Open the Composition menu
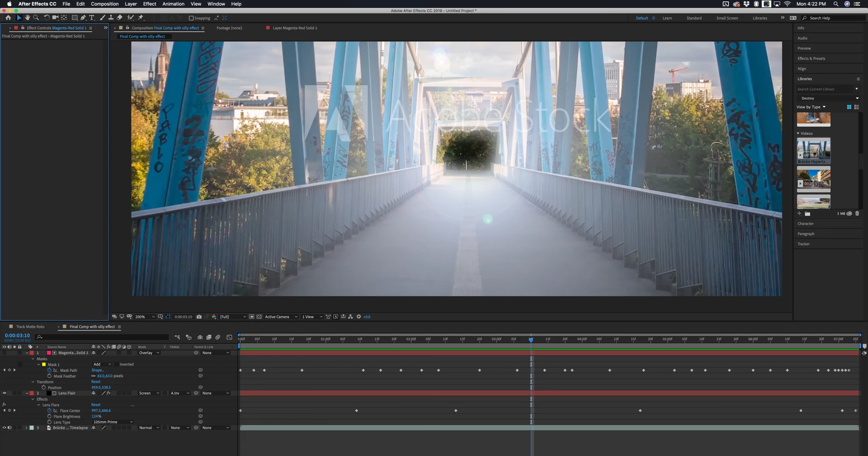This screenshot has height=456, width=868. click(x=104, y=4)
